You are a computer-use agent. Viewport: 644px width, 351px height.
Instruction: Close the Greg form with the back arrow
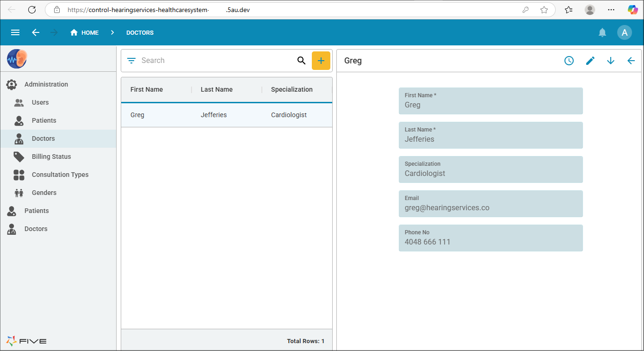tap(631, 61)
